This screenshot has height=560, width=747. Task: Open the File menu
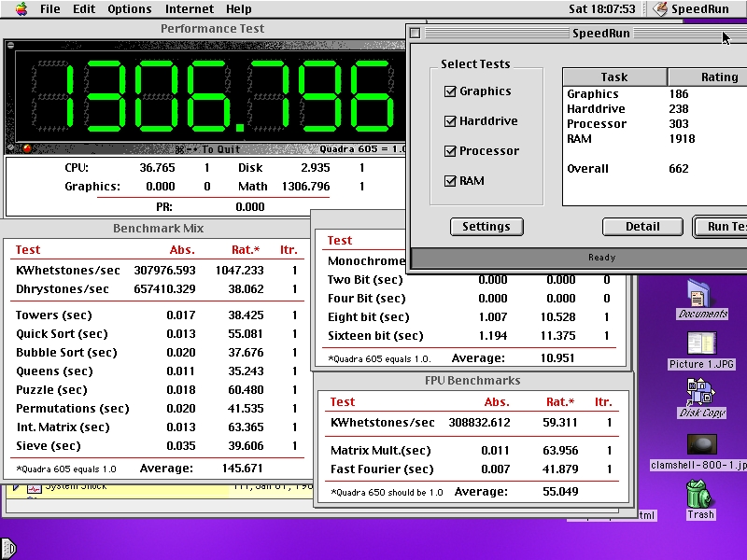click(50, 9)
